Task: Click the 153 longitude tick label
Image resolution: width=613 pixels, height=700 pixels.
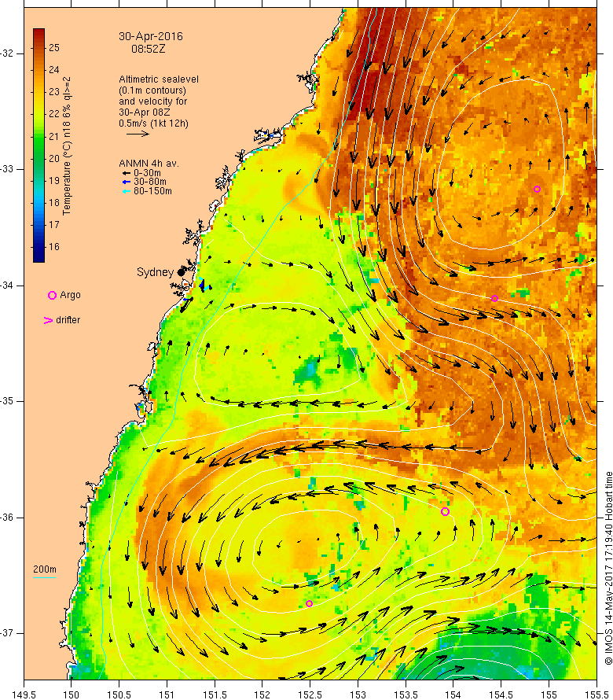Action: click(x=358, y=694)
